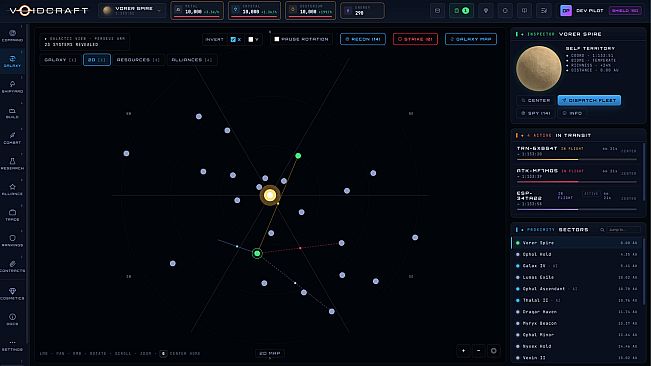Image resolution: width=651 pixels, height=366 pixels.
Task: Check the Pause Rotation checkbox
Action: point(277,39)
